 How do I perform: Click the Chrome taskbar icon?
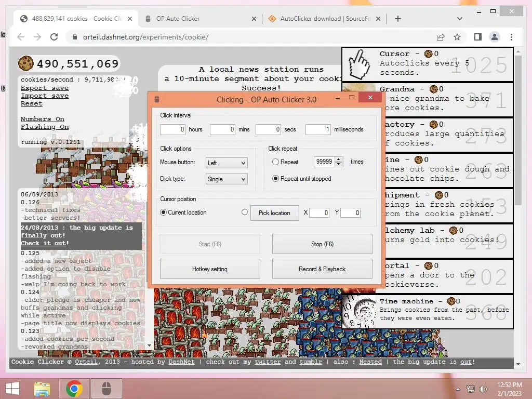click(74, 389)
